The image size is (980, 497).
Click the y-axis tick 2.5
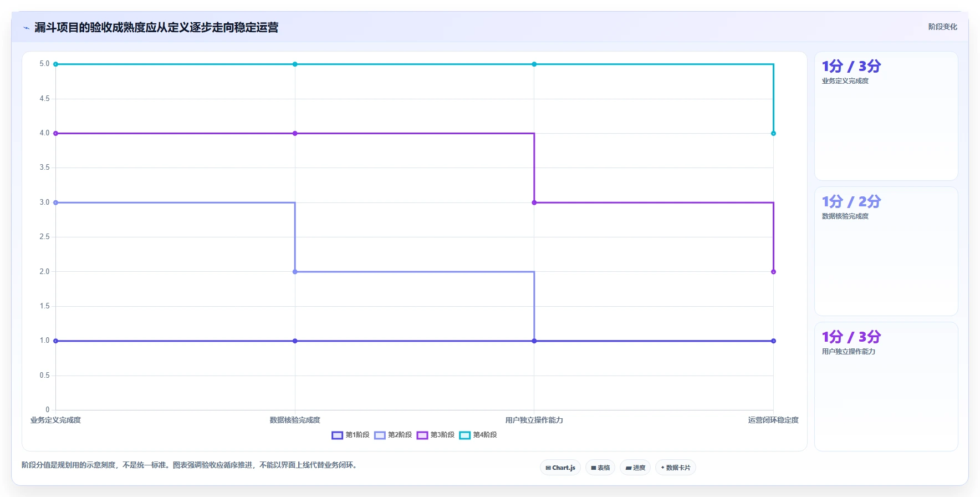pos(44,237)
